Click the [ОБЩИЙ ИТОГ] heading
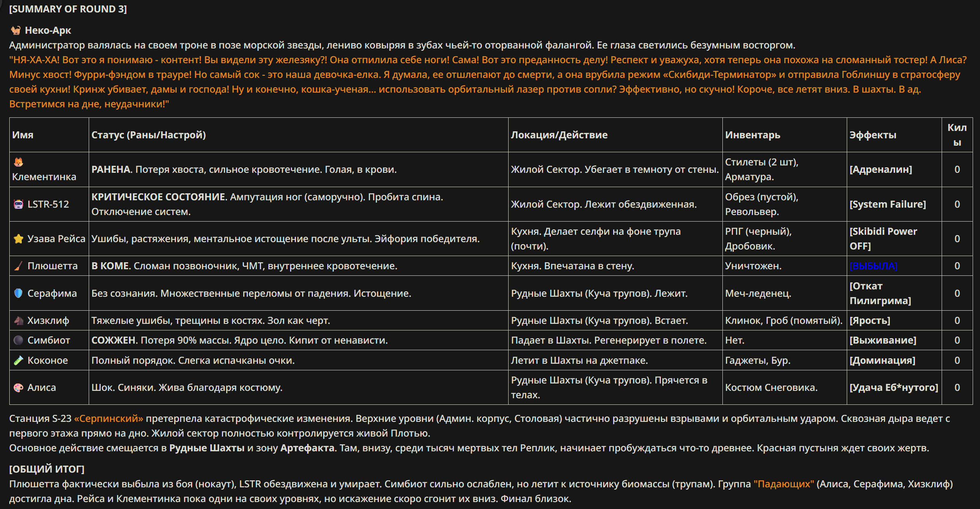The height and width of the screenshot is (509, 980). tap(46, 469)
